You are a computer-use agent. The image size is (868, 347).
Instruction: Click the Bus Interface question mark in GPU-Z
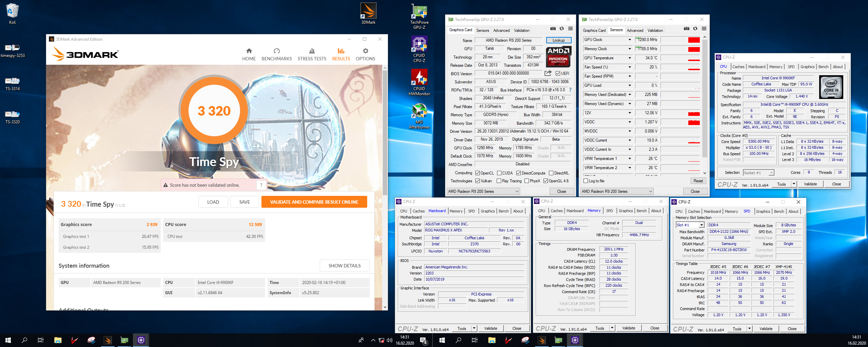point(570,90)
